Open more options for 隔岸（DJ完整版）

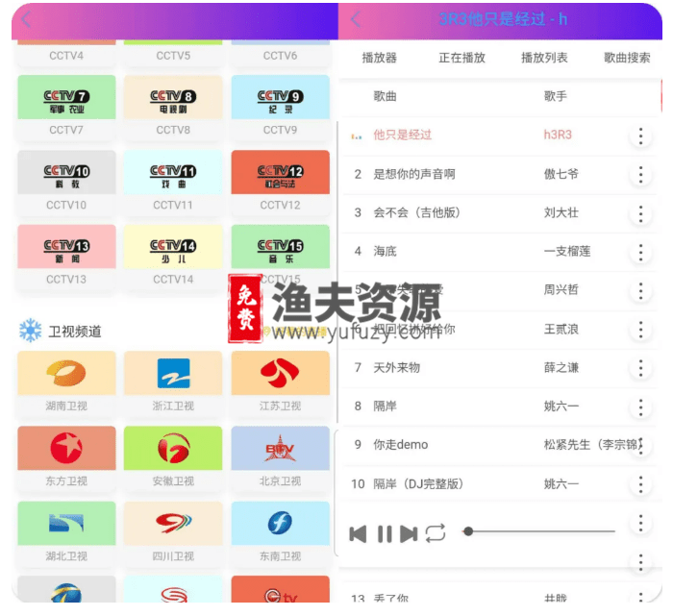click(x=641, y=484)
